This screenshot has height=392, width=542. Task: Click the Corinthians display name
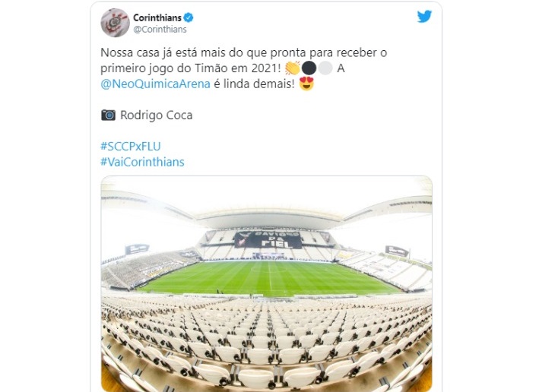click(x=157, y=17)
